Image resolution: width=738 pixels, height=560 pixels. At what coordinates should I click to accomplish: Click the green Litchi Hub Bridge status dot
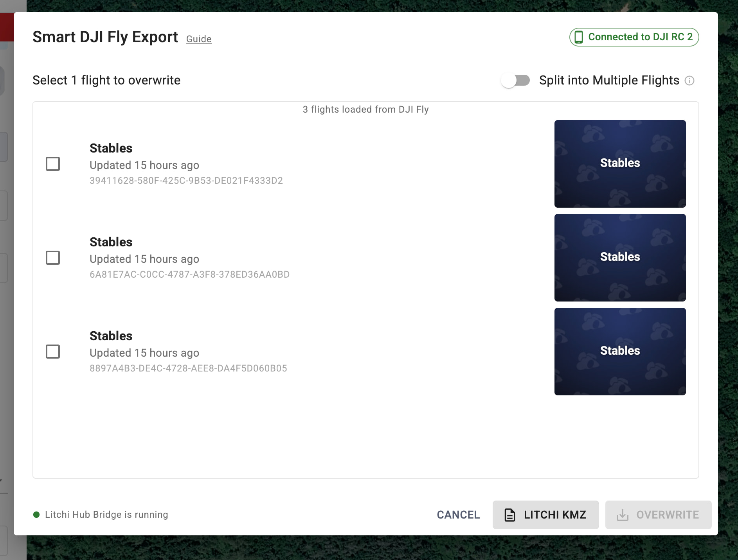[36, 515]
